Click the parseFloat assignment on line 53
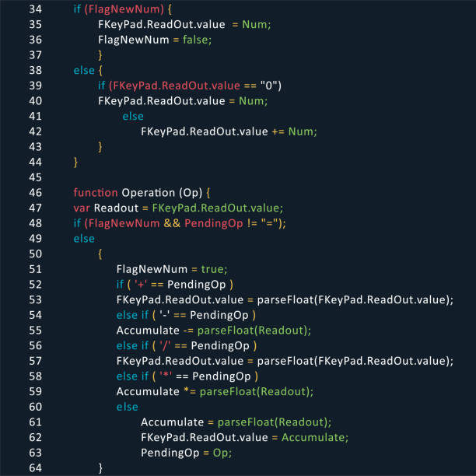This screenshot has width=476, height=476. coord(285,300)
